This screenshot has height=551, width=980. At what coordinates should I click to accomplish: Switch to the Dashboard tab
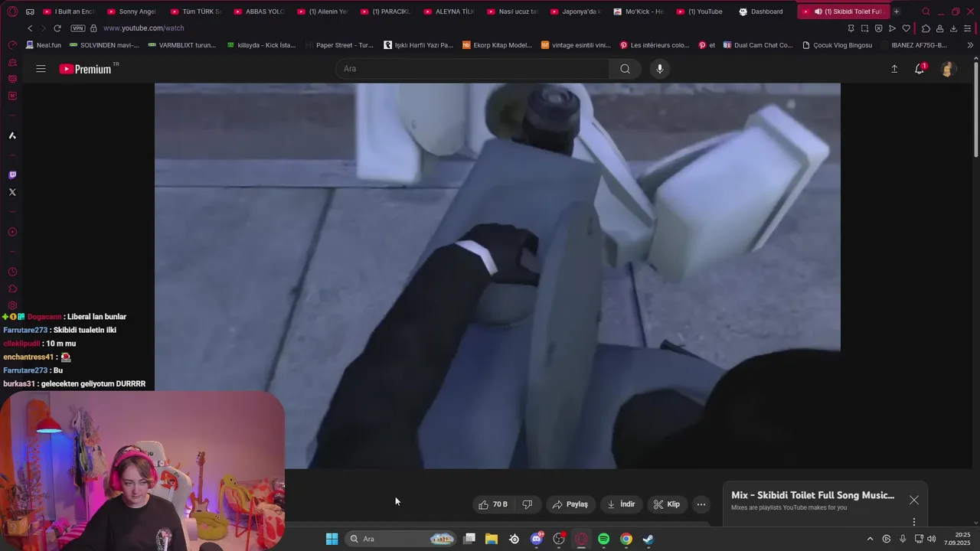(760, 11)
